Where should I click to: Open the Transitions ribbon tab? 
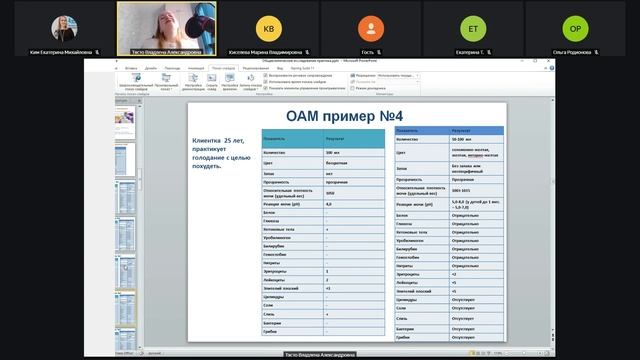172,68
